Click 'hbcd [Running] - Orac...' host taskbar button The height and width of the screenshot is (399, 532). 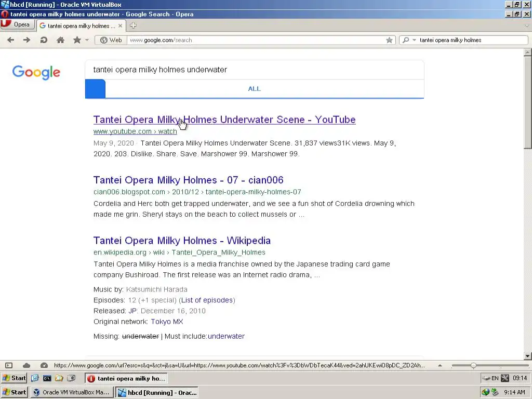(x=157, y=392)
